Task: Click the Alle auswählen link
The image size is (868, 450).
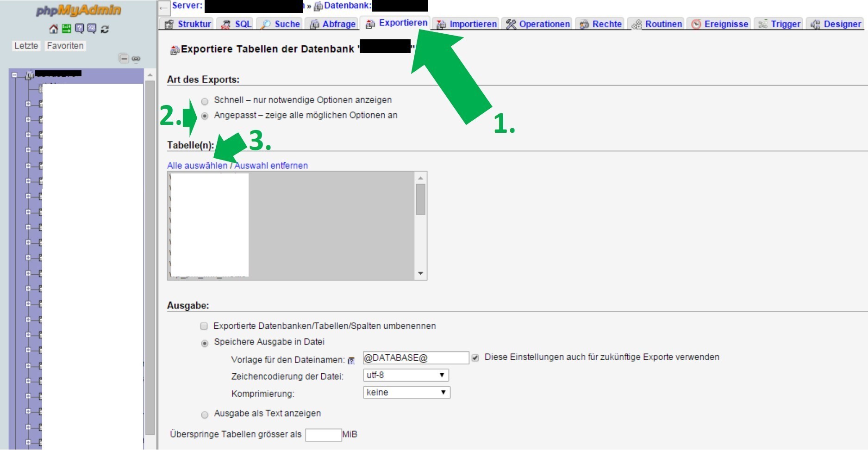Action: pos(197,166)
